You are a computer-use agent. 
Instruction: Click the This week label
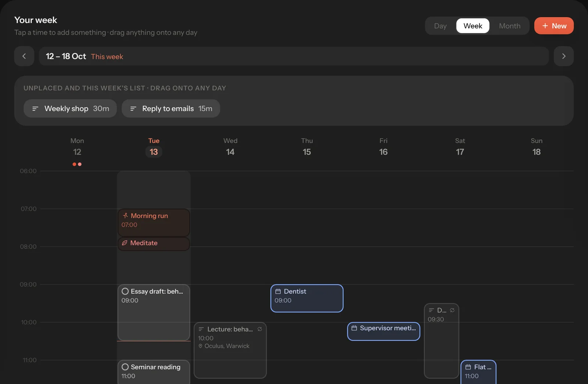(107, 57)
